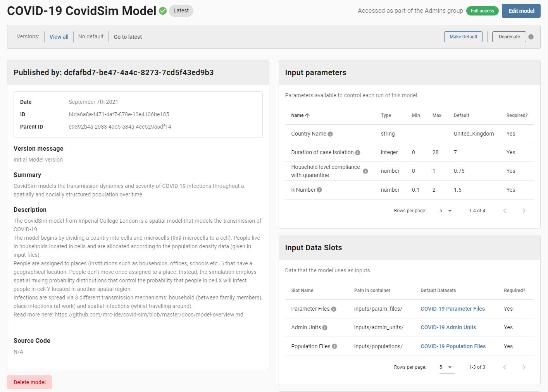Click the Population Files info icon

(334, 346)
